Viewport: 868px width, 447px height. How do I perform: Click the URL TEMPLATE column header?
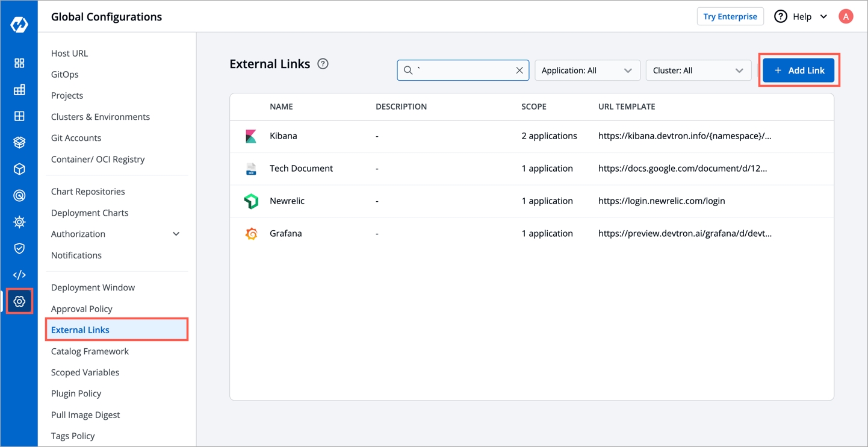click(627, 107)
